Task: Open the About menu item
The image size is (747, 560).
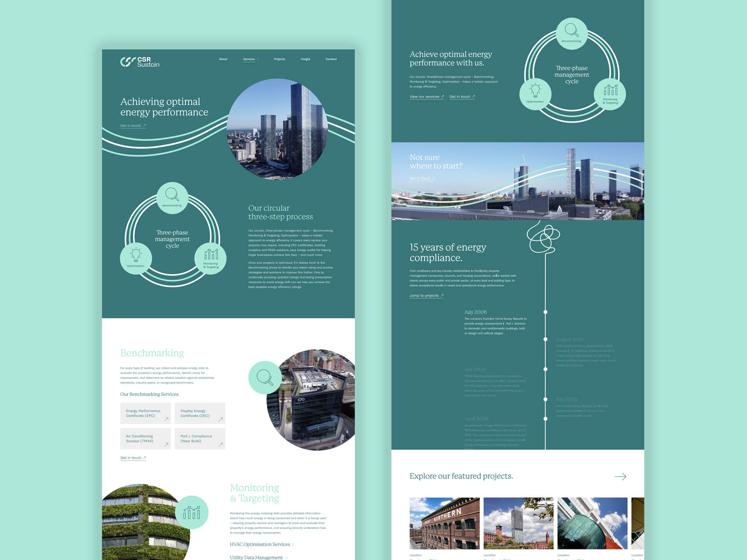Action: [223, 59]
